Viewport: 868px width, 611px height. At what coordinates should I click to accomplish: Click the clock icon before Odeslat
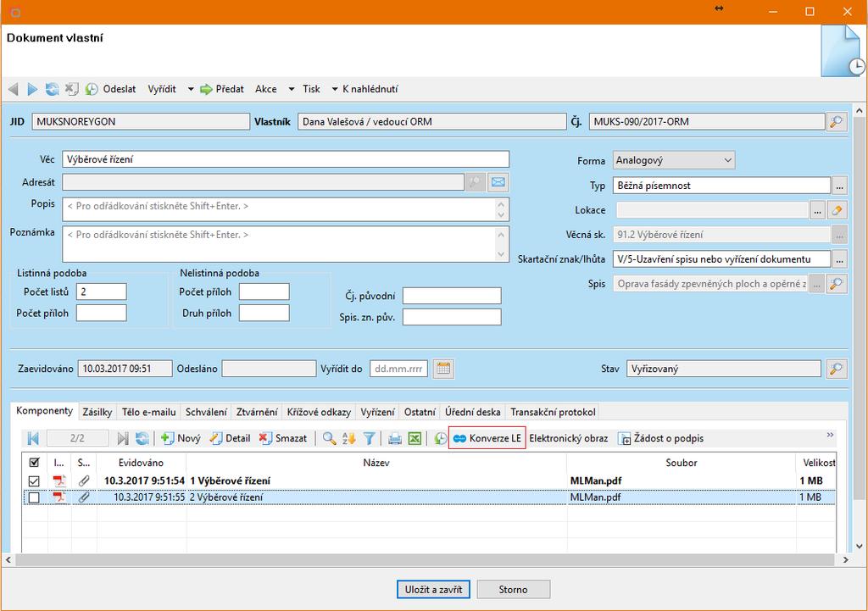92,89
